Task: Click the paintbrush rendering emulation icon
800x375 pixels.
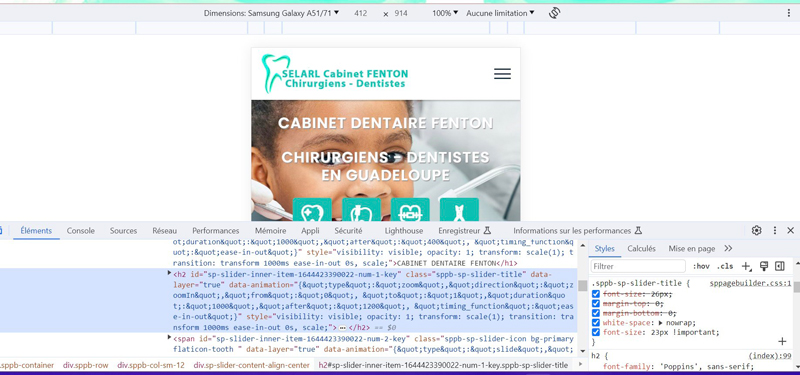Action: coord(764,266)
